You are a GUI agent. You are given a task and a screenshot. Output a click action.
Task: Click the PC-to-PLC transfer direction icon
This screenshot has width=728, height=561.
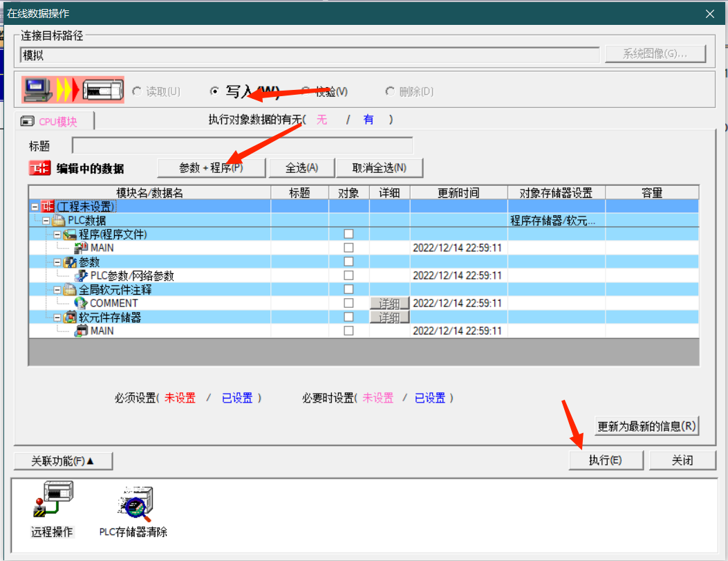73,91
